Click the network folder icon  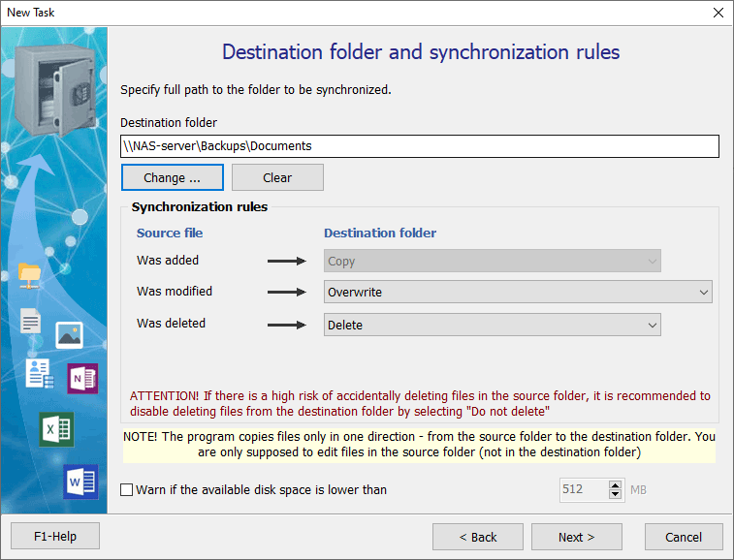(x=29, y=275)
